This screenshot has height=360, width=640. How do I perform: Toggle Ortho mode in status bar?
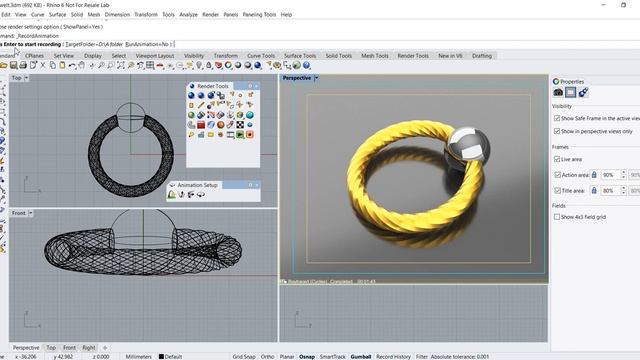pos(267,356)
